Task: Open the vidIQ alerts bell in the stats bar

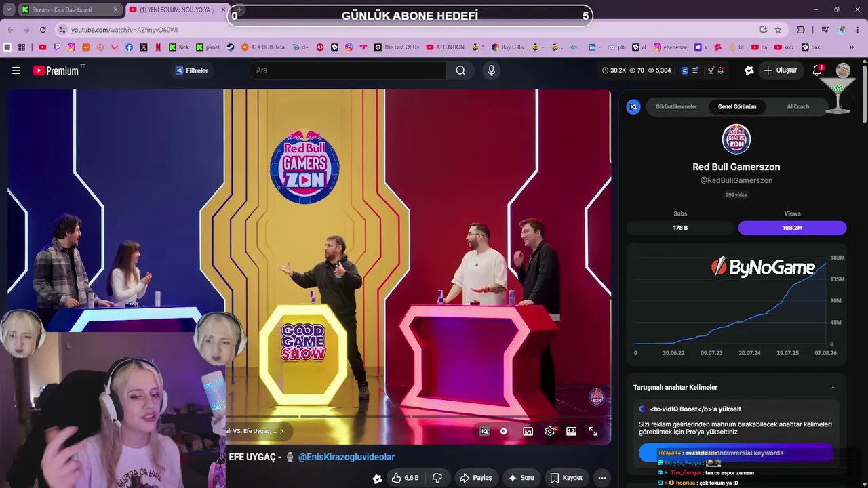Action: coord(721,70)
